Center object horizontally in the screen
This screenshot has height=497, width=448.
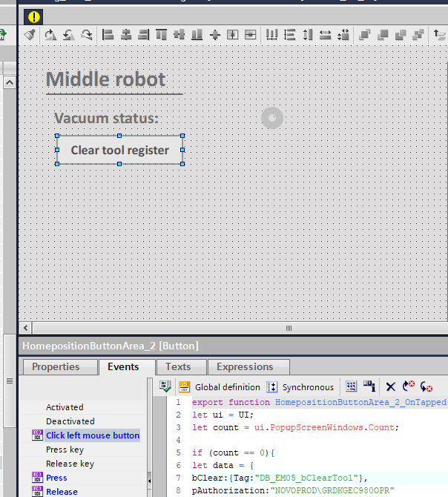pyautogui.click(x=233, y=35)
